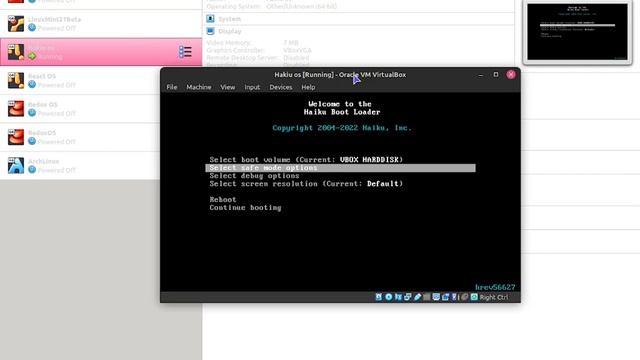Click 'Reboot' in Haiku boot loader
Screen dimensions: 640x360
(x=223, y=200)
